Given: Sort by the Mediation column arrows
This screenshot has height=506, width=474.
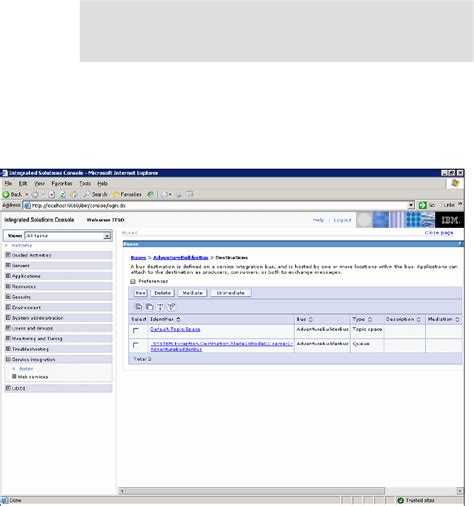Looking at the screenshot, I should [457, 319].
